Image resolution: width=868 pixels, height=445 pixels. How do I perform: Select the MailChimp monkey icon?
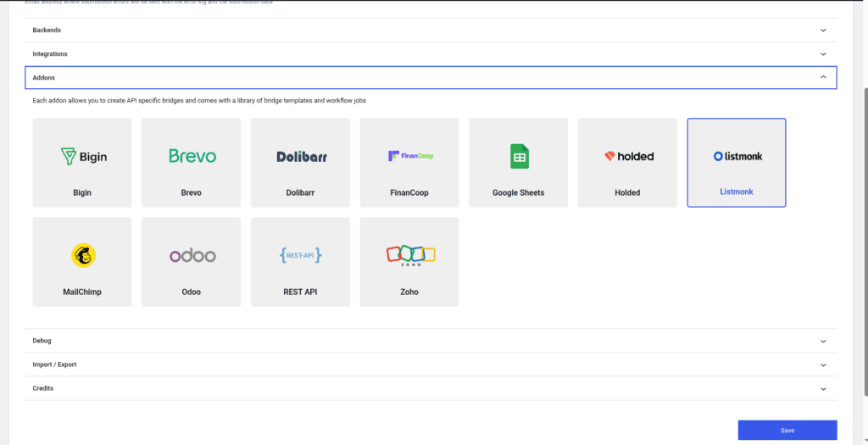[84, 256]
